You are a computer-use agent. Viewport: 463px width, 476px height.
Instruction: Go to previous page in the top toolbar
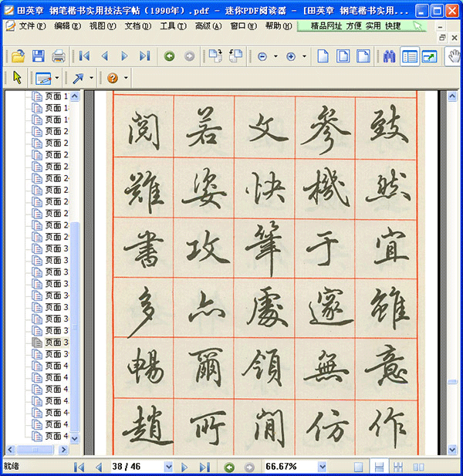tap(105, 56)
